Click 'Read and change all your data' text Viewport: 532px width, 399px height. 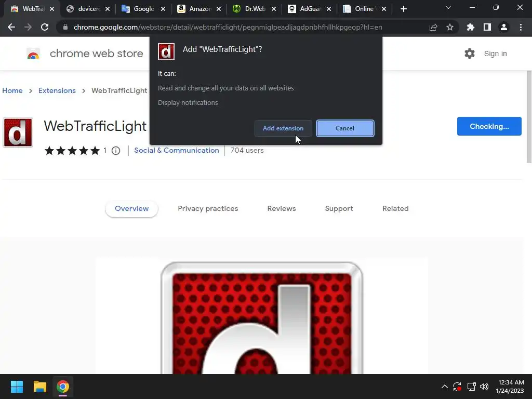coord(226,88)
